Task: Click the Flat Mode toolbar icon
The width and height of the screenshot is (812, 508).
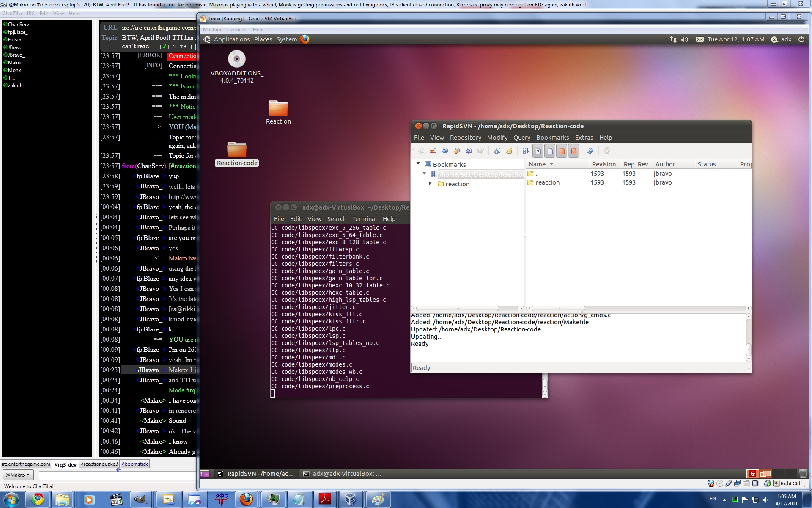Action: point(526,151)
